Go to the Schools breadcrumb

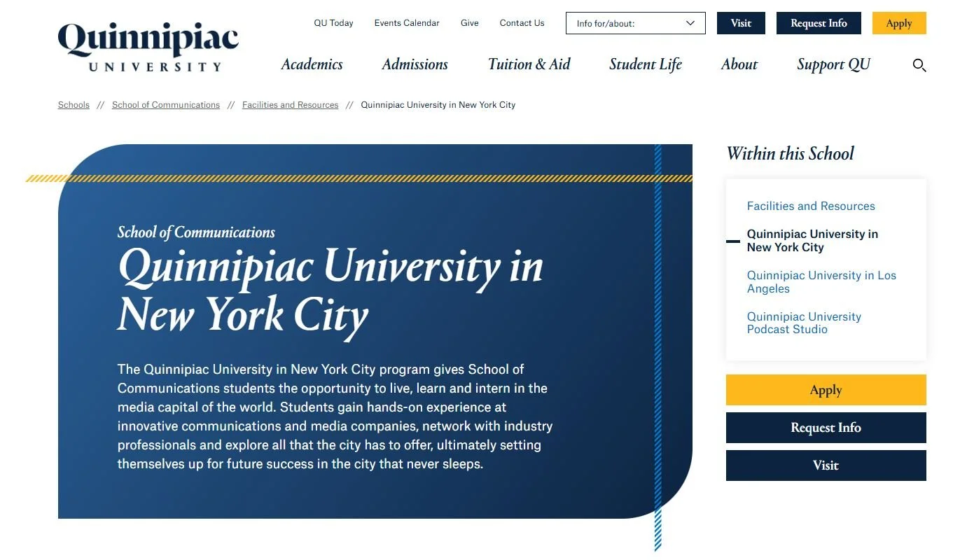[74, 105]
